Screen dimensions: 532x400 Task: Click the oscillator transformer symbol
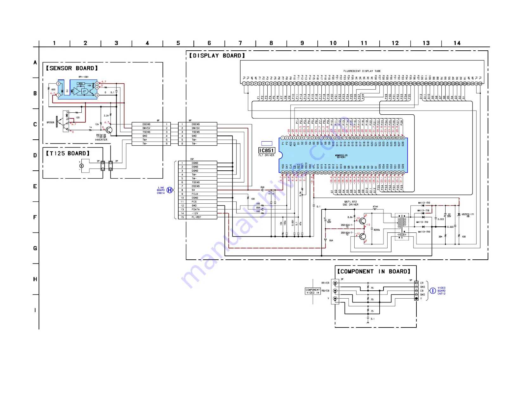(x=402, y=227)
